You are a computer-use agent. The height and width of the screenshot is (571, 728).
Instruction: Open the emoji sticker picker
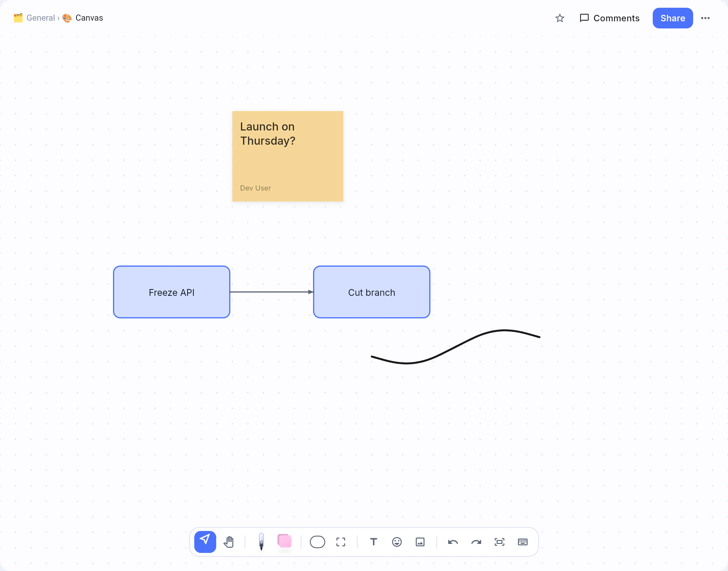[x=397, y=542]
